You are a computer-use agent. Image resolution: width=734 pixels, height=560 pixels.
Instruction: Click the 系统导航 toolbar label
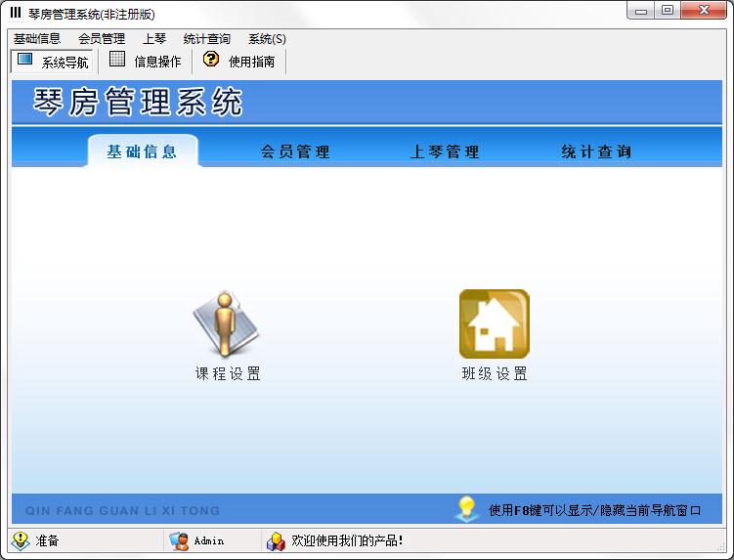pos(65,63)
